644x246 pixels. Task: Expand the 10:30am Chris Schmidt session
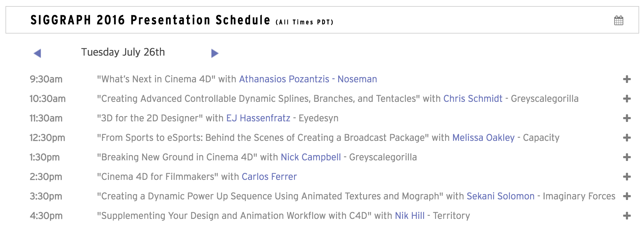[x=627, y=99]
